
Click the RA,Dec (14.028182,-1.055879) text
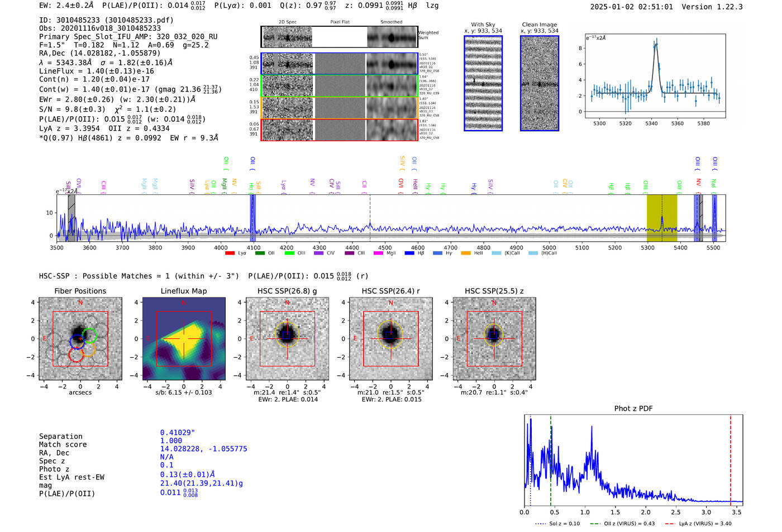[x=100, y=54]
